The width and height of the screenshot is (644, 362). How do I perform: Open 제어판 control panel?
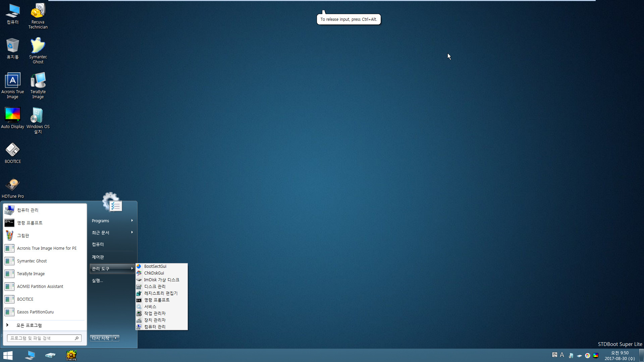(112, 257)
